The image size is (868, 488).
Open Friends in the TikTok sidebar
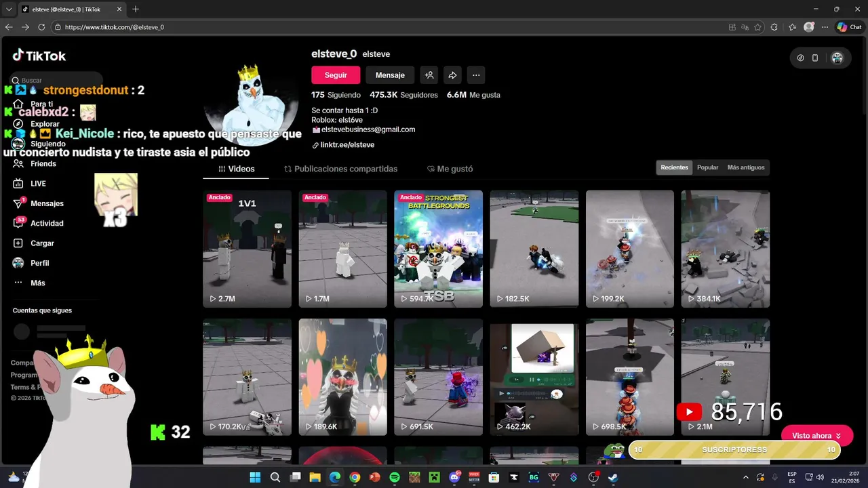tap(35, 163)
